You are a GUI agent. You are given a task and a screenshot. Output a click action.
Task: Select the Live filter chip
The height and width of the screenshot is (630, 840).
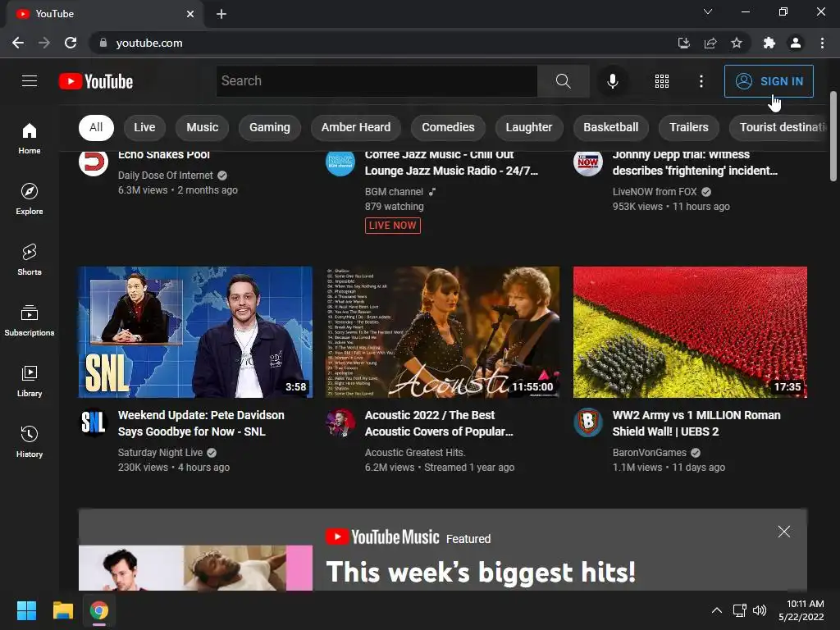144,127
